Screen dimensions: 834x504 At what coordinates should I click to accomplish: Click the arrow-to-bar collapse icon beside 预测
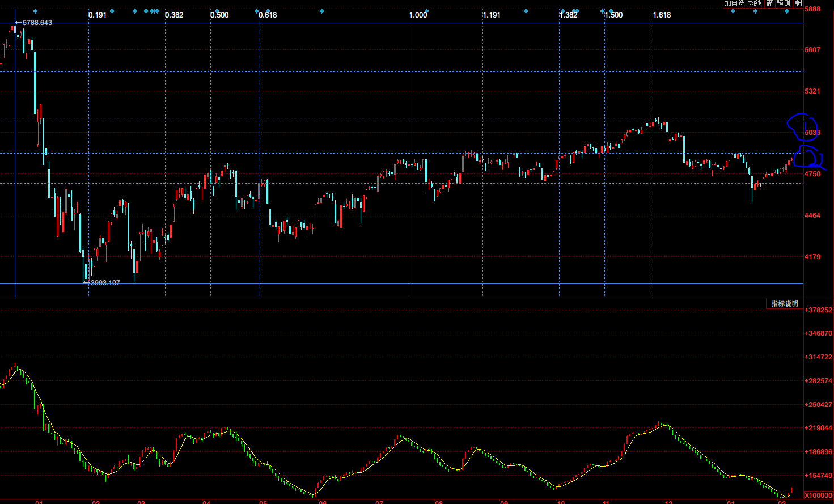[x=798, y=3]
